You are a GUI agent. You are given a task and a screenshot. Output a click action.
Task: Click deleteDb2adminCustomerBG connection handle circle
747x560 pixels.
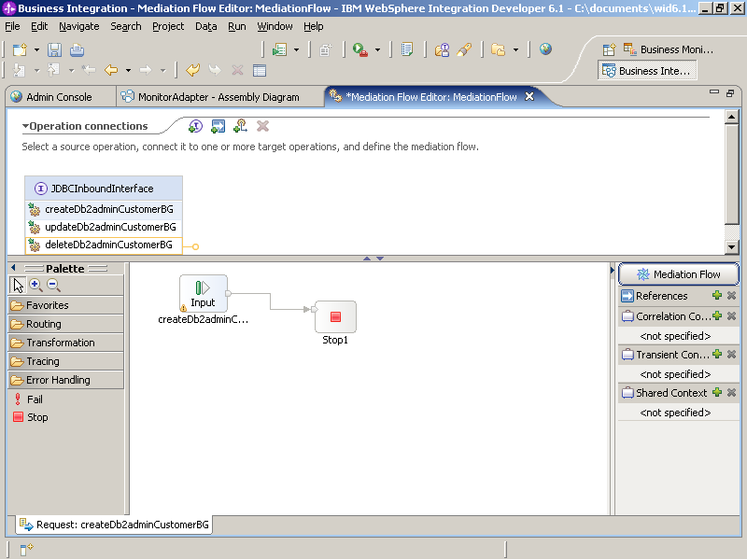[x=195, y=246]
